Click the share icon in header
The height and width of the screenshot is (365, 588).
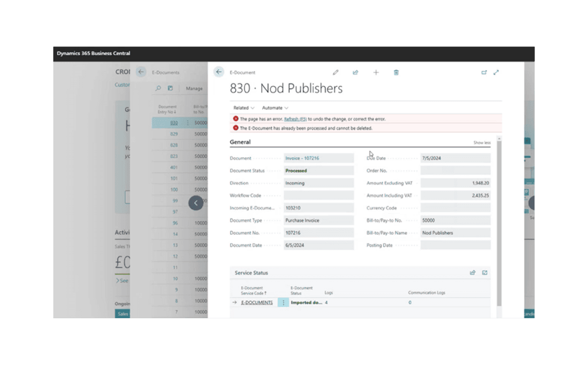tap(356, 73)
